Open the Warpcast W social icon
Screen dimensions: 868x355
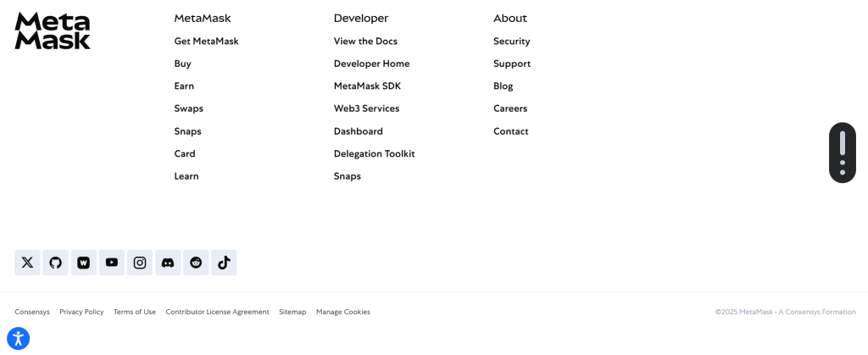point(84,263)
